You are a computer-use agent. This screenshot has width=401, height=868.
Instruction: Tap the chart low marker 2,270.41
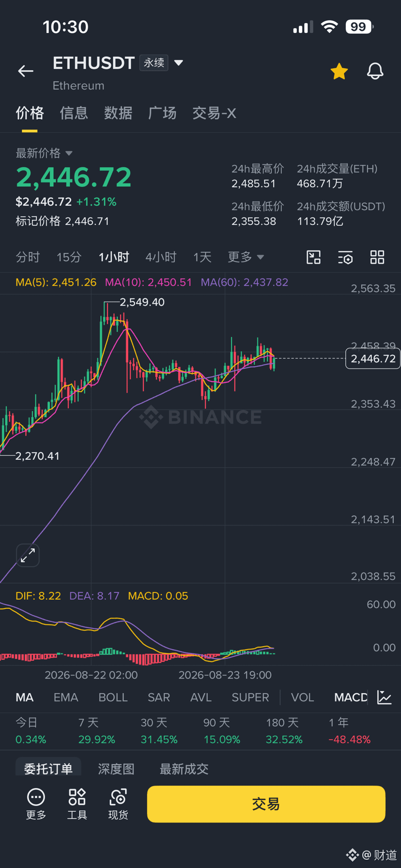(37, 456)
